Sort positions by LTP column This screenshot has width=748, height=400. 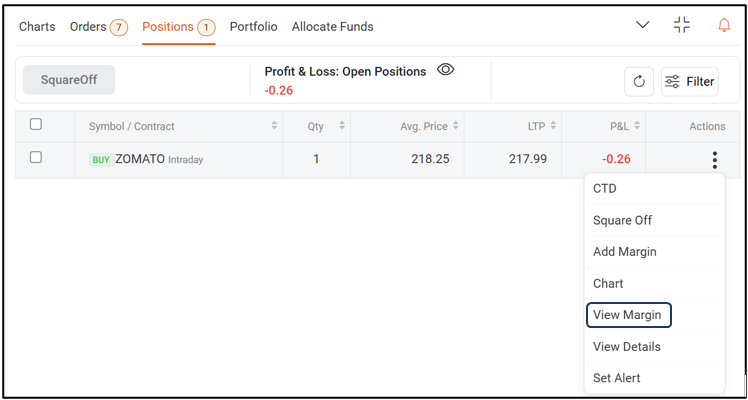553,126
